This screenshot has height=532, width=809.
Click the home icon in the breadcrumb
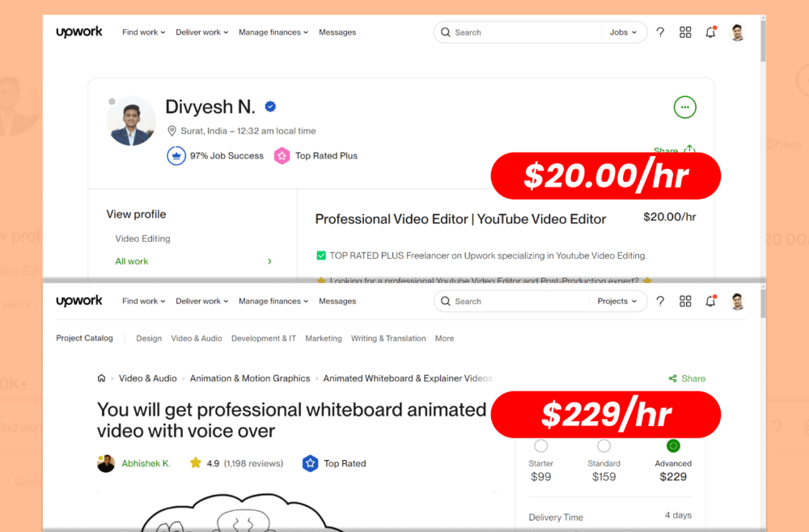102,378
